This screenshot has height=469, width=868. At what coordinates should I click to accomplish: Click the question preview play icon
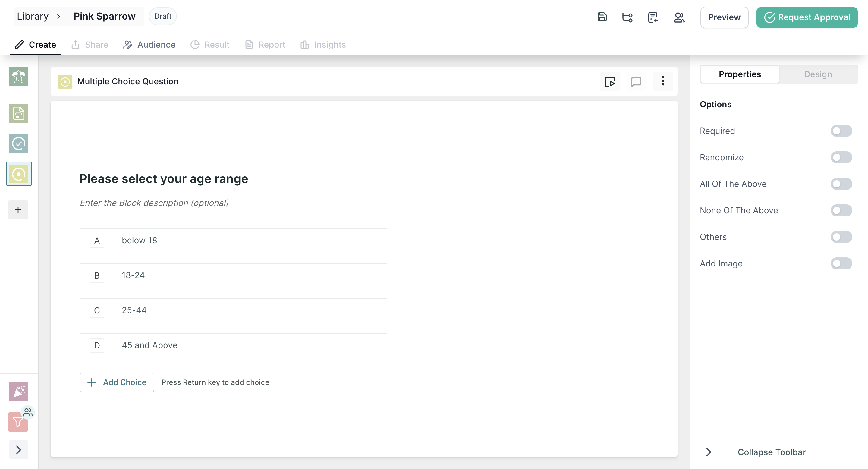tap(609, 82)
